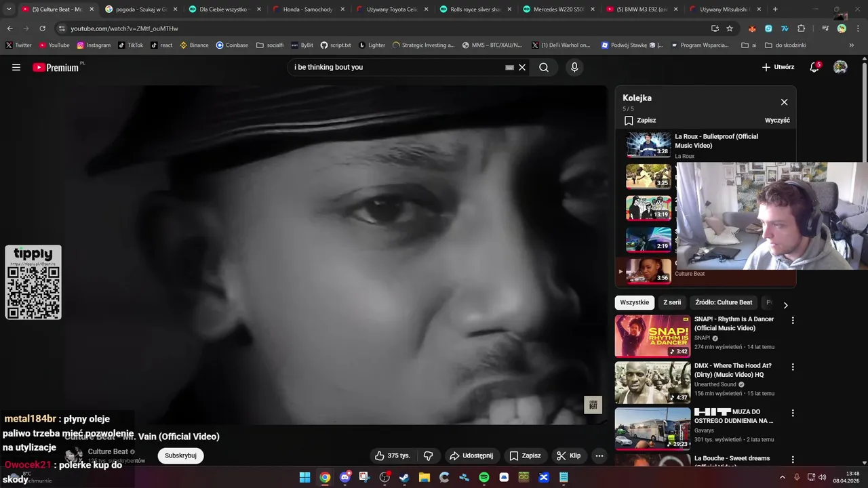
Task: Create a clip with Klip button
Action: tap(569, 455)
